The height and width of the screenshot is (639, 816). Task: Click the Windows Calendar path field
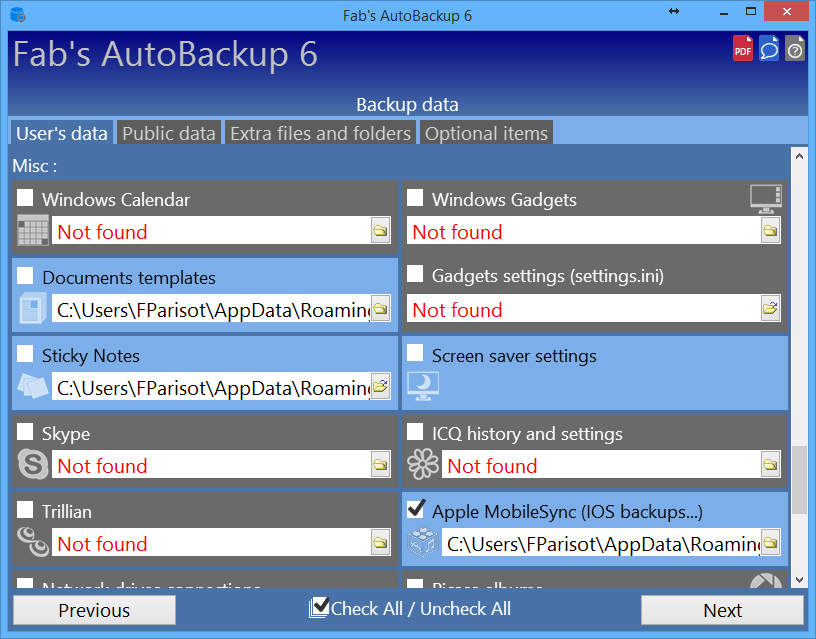[x=211, y=230]
